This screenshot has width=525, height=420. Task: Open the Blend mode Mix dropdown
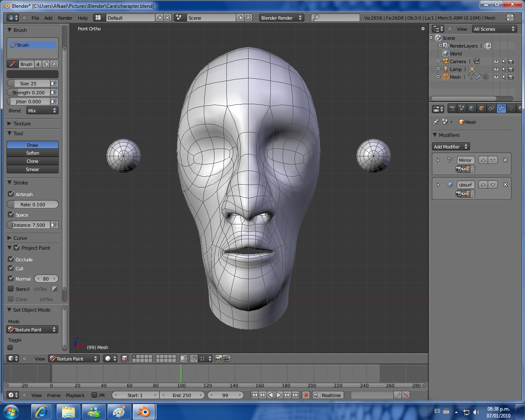click(42, 111)
